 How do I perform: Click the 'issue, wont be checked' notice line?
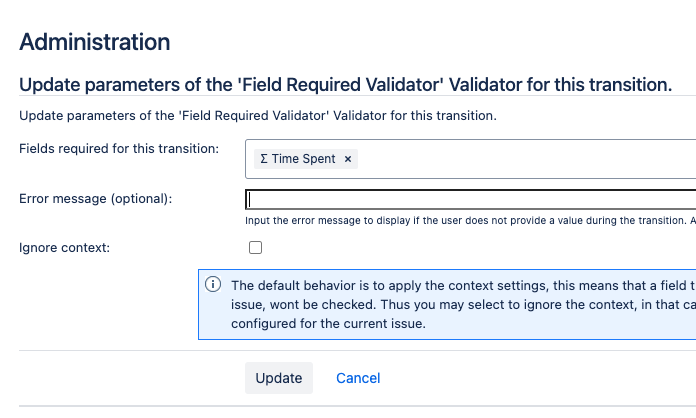tap(463, 304)
